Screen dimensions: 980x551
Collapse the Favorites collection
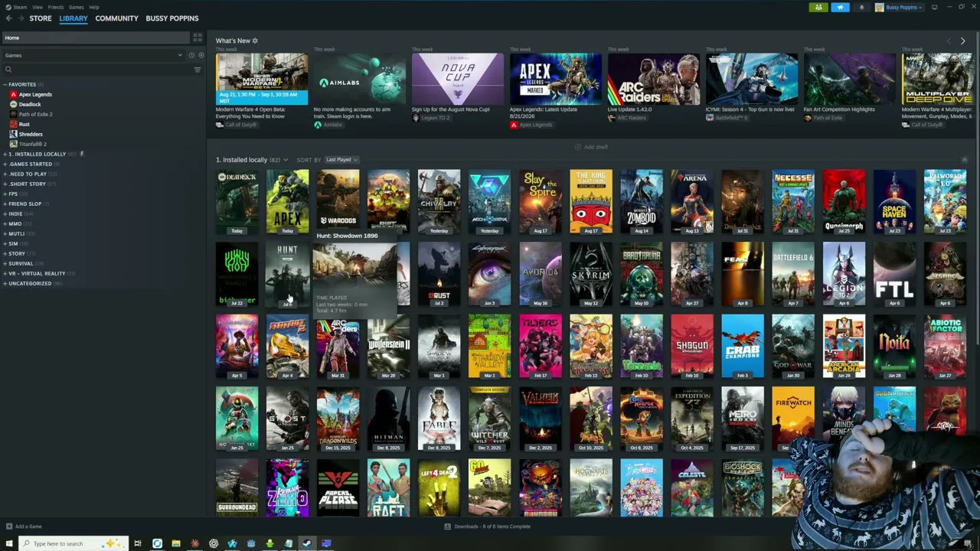pos(5,84)
